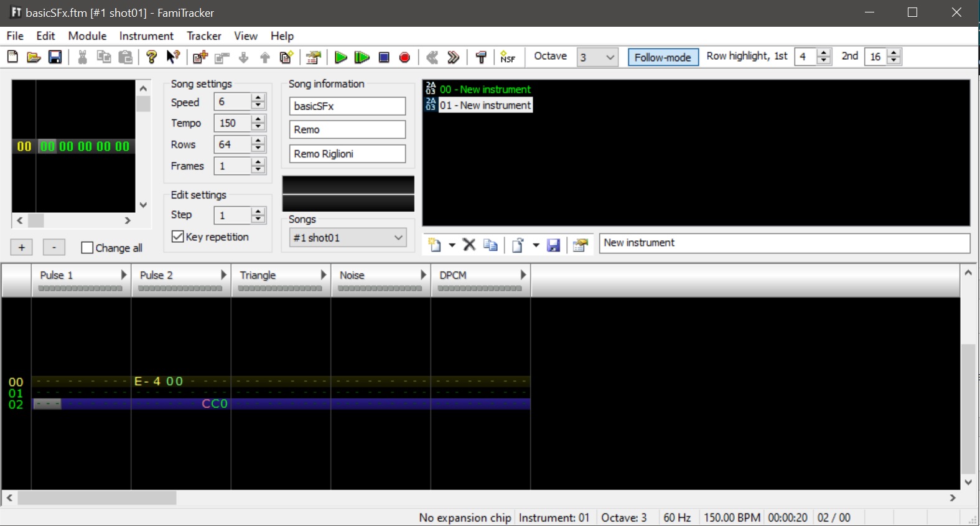Viewport: 980px width, 526px height.
Task: Open new instrument type dropdown arrow
Action: pyautogui.click(x=452, y=245)
